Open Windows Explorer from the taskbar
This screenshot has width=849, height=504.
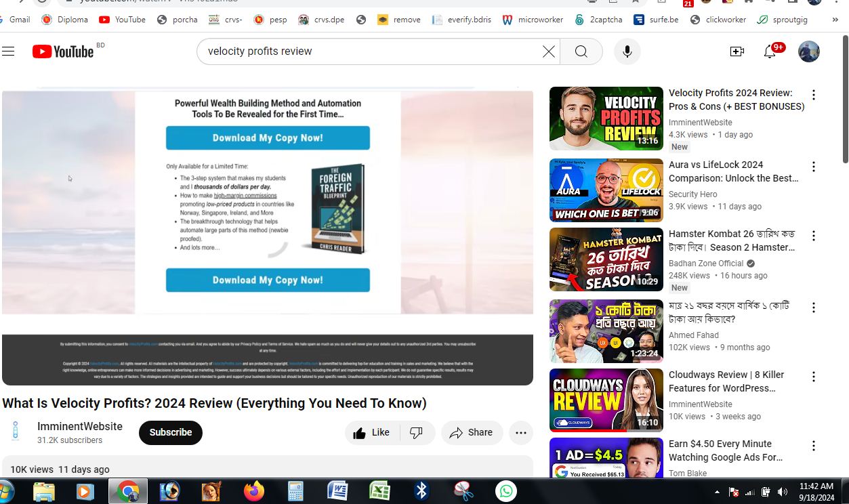(44, 492)
